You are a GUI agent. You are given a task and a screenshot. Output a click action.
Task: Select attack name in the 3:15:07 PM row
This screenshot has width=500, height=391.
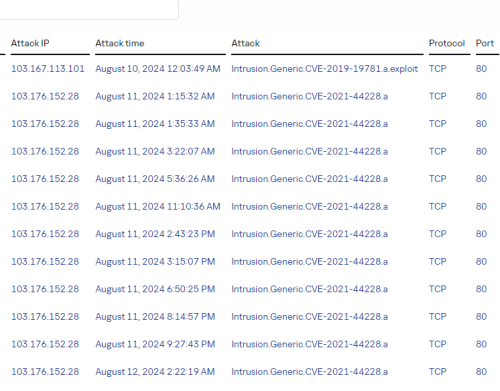pos(310,261)
